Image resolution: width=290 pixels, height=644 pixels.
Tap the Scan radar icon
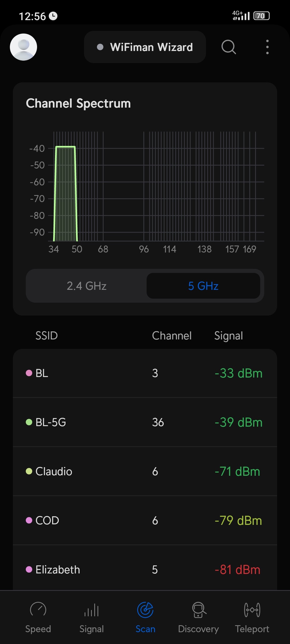click(145, 610)
